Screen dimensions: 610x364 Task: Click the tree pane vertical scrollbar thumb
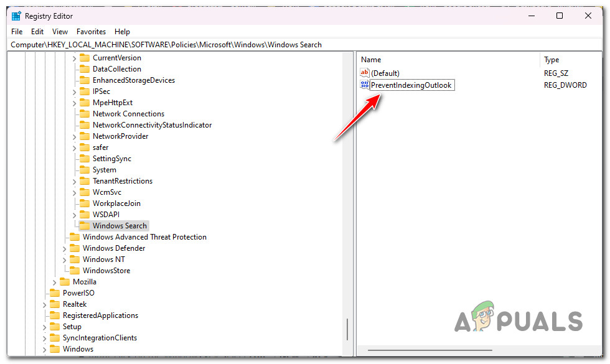(x=347, y=330)
